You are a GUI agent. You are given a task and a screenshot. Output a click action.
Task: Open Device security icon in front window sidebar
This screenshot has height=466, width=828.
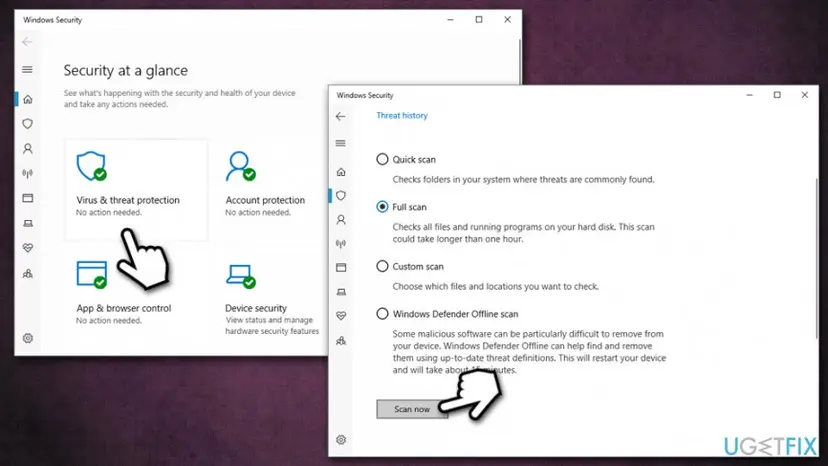point(341,292)
